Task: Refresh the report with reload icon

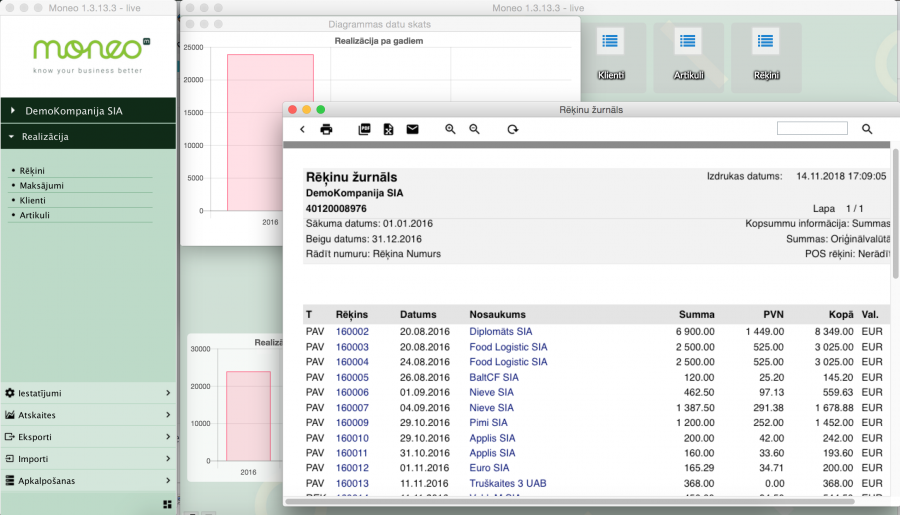Action: tap(513, 129)
